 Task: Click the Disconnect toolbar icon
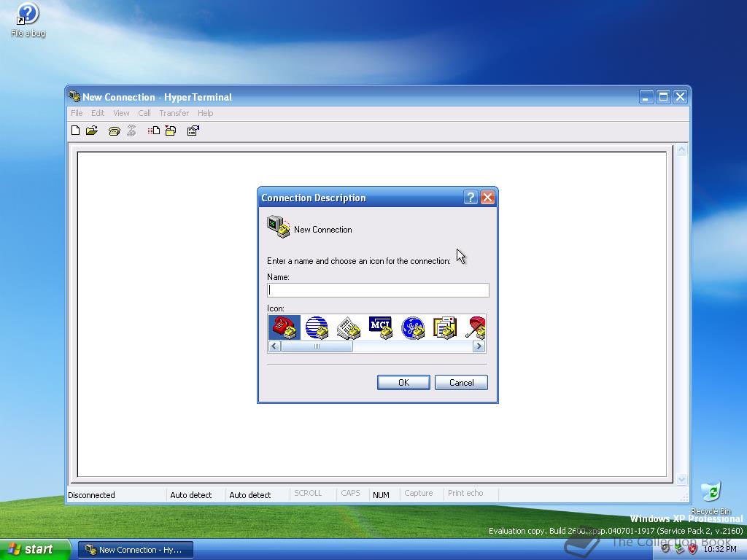tap(131, 131)
